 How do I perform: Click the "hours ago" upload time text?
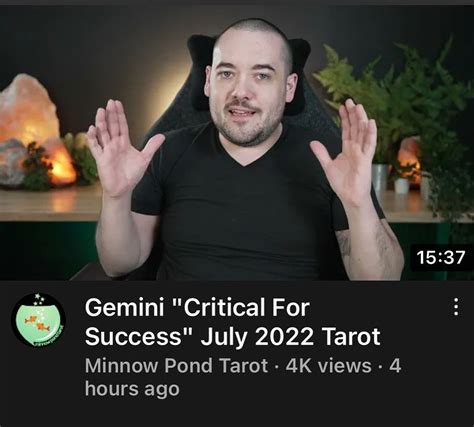(x=132, y=389)
